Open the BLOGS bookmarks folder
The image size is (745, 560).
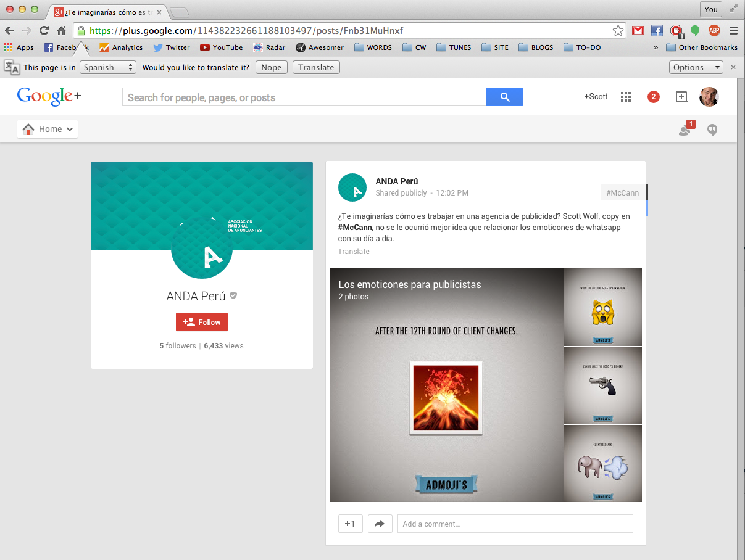(x=536, y=47)
